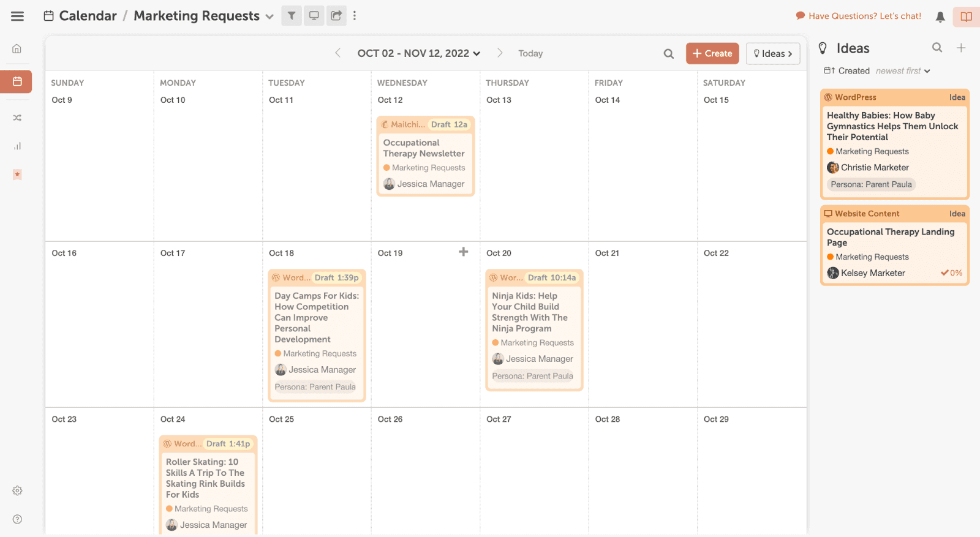Expand Marketing Requests view dropdown
This screenshot has width=980, height=537.
tap(269, 17)
